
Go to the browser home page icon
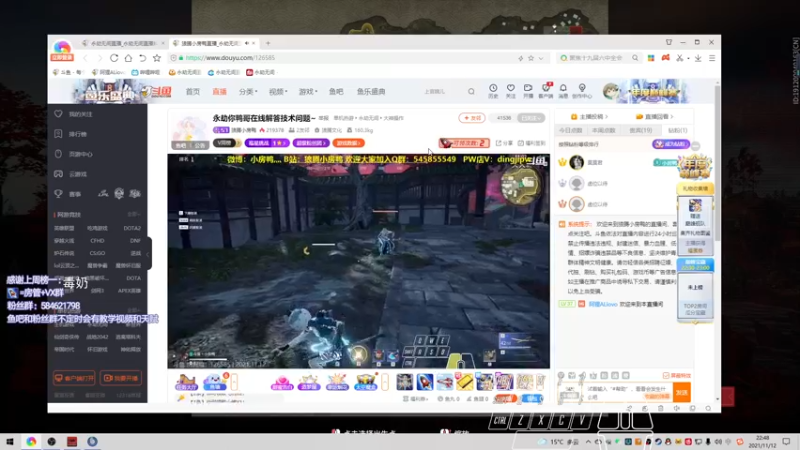click(128, 58)
